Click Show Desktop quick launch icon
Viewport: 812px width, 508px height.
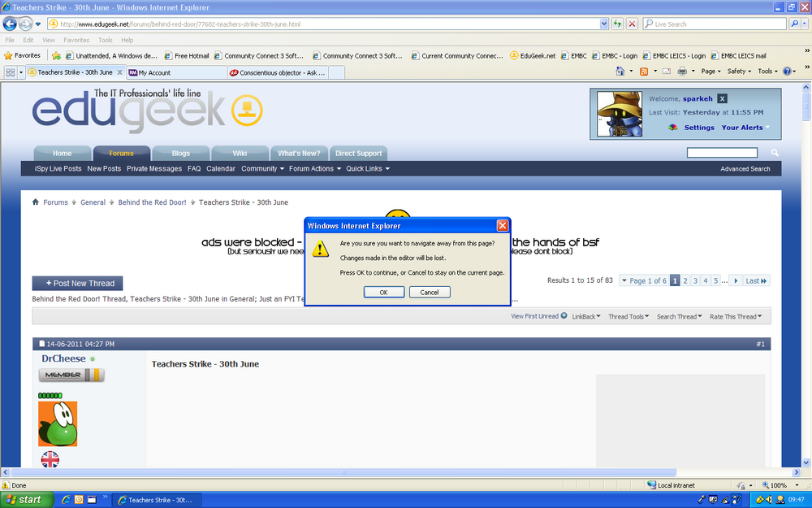coord(92,500)
